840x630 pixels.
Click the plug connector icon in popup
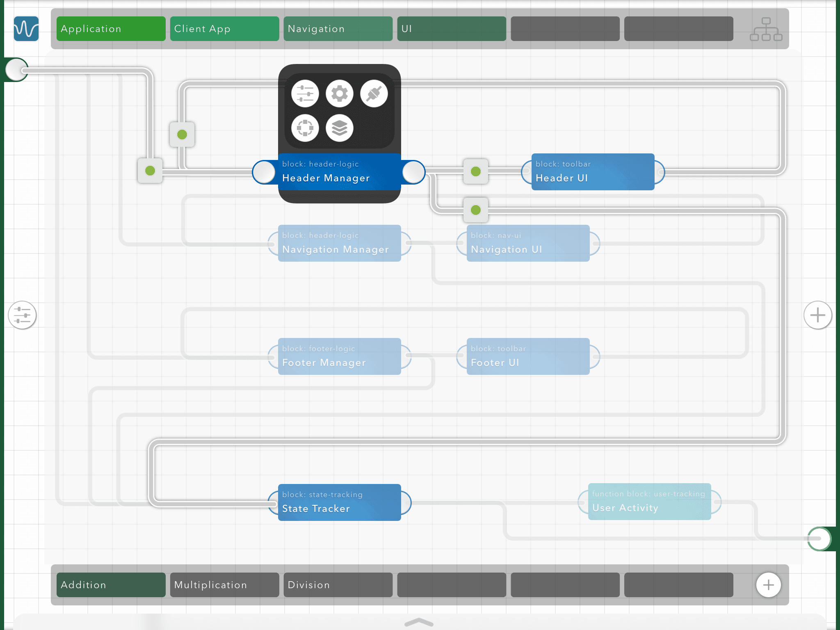coord(374,94)
